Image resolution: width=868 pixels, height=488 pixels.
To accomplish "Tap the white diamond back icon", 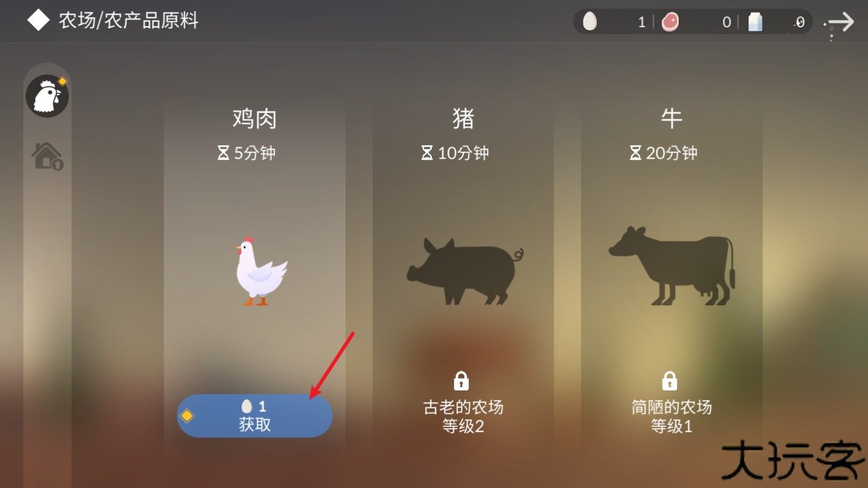I will (x=38, y=20).
